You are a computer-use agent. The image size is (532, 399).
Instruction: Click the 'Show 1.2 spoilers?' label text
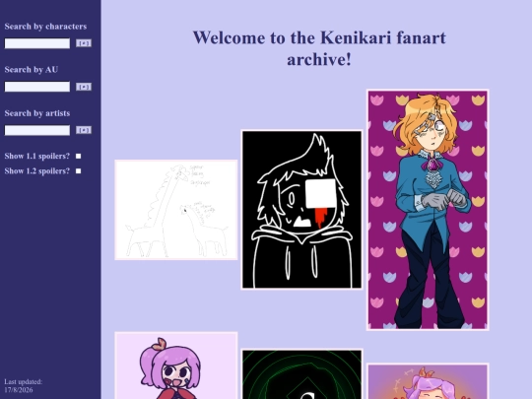37,171
